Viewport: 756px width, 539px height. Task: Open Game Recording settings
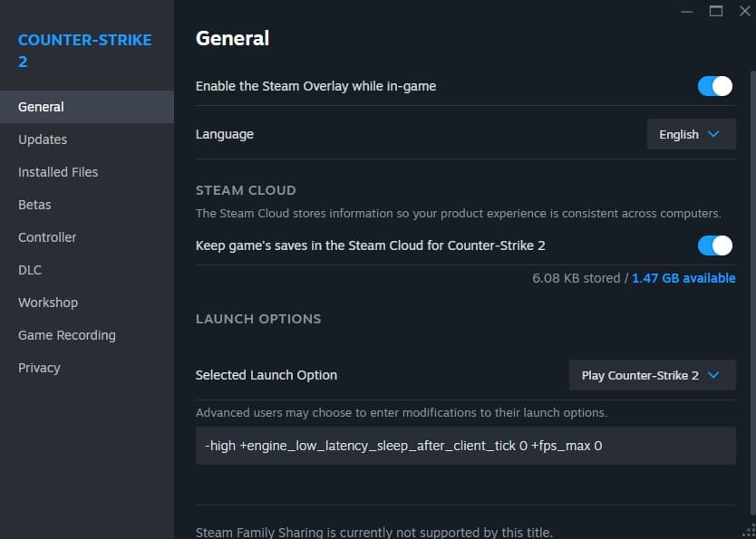tap(66, 335)
